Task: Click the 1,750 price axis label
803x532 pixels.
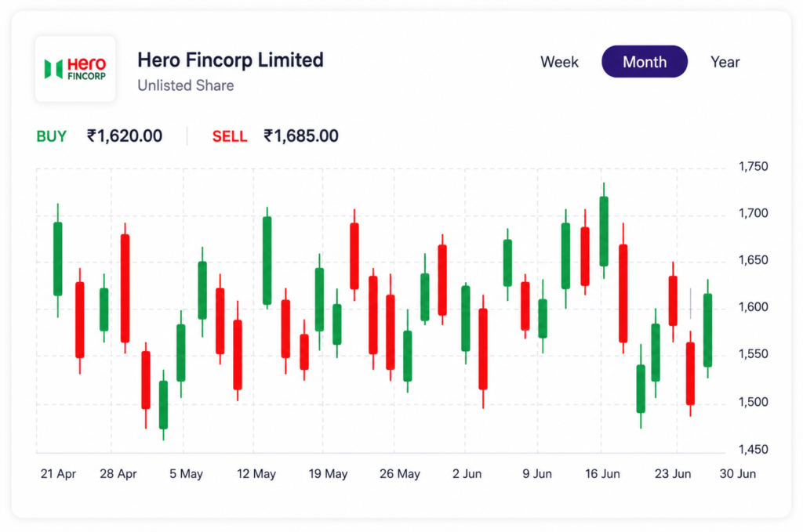Action: (x=753, y=166)
